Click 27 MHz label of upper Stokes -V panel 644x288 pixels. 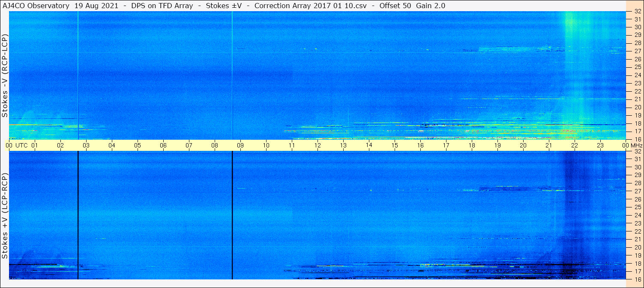[638, 51]
